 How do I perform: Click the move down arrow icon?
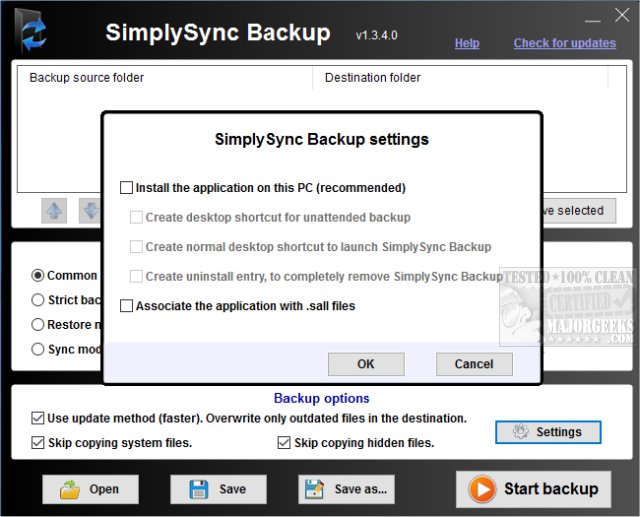click(90, 211)
